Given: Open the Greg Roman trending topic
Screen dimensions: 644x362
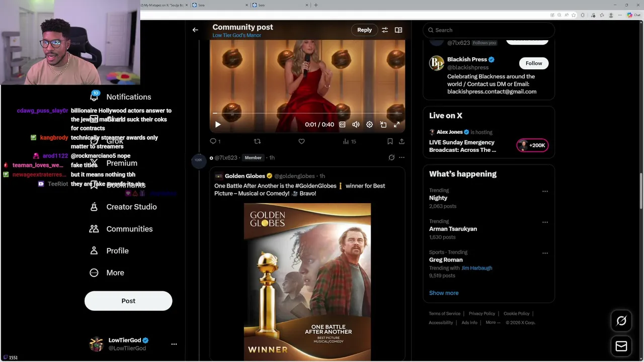Looking at the screenshot, I should pyautogui.click(x=446, y=260).
